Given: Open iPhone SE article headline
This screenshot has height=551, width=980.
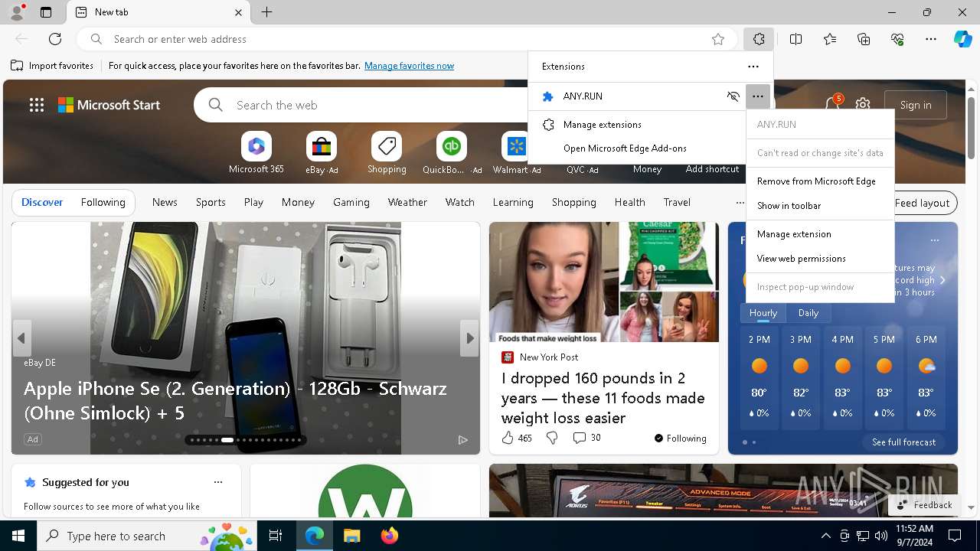Looking at the screenshot, I should pos(235,400).
